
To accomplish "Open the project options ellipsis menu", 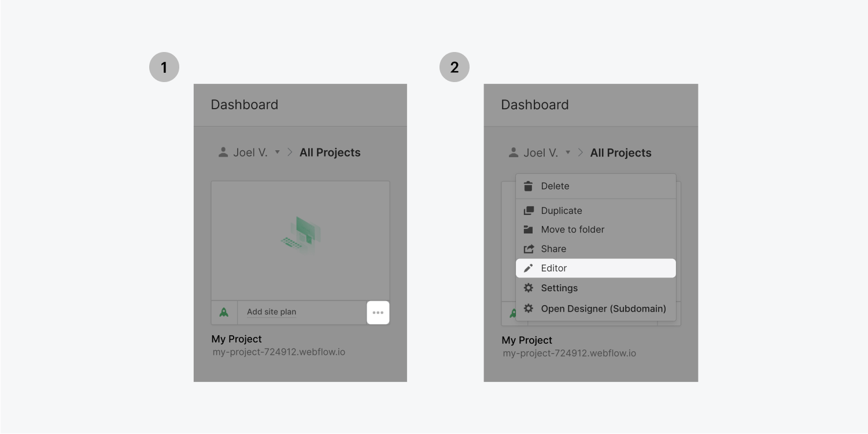I will click(378, 313).
